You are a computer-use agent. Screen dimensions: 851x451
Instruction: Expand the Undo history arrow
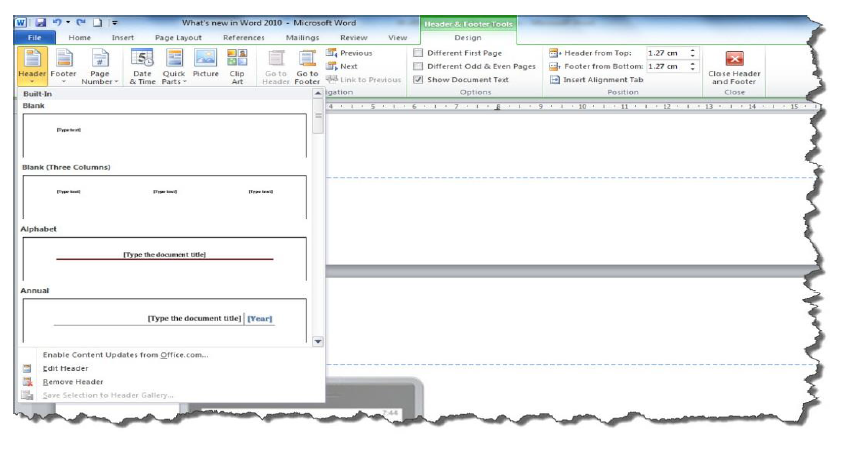coord(68,23)
